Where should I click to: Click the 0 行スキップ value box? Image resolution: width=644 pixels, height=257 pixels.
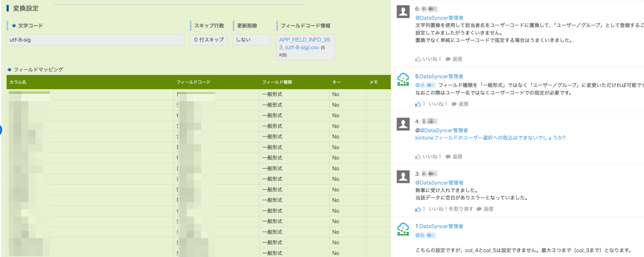pos(209,40)
